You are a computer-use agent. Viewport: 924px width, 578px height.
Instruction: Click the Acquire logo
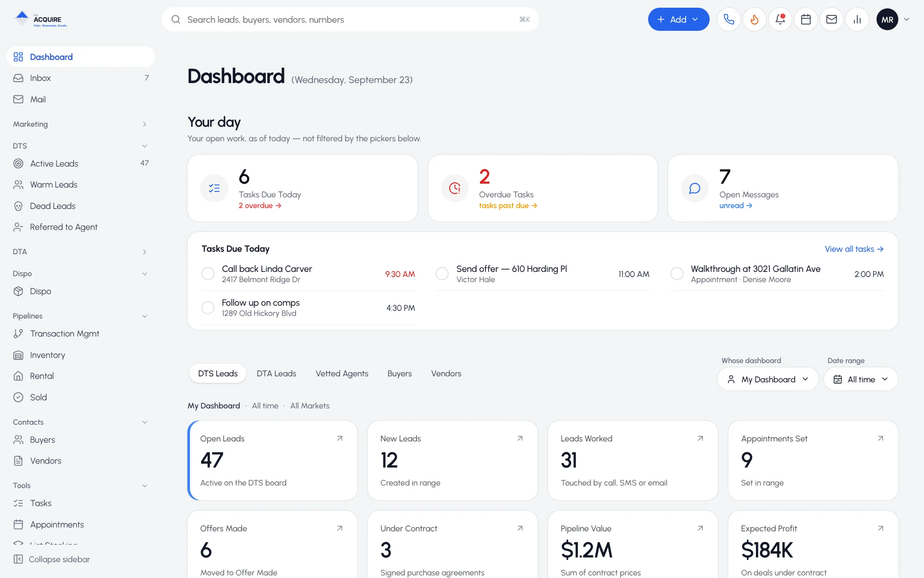coord(41,19)
